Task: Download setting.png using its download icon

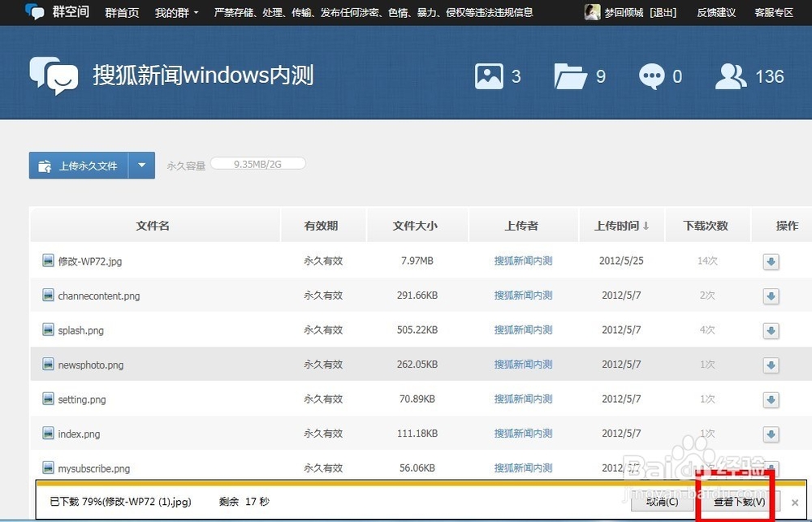Action: pyautogui.click(x=770, y=399)
